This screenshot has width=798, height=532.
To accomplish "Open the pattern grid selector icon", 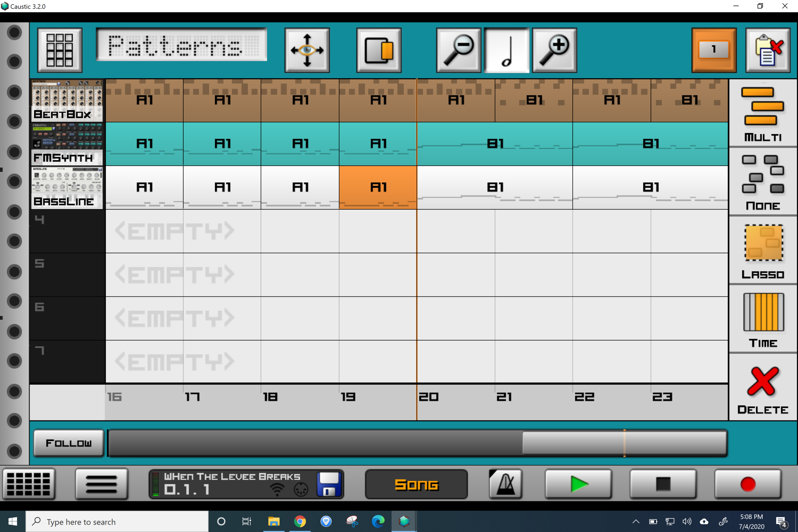I will tap(60, 50).
